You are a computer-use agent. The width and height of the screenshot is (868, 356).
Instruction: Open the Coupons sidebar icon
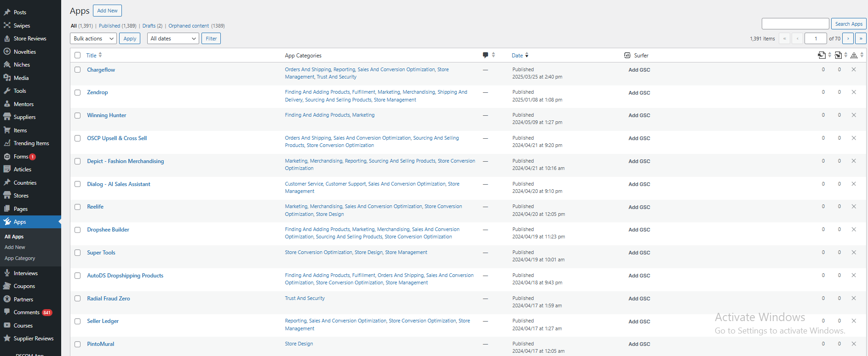7,286
